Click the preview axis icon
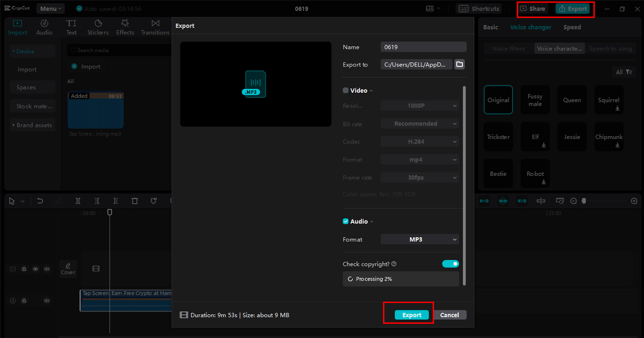The height and width of the screenshot is (338, 644). (x=541, y=201)
